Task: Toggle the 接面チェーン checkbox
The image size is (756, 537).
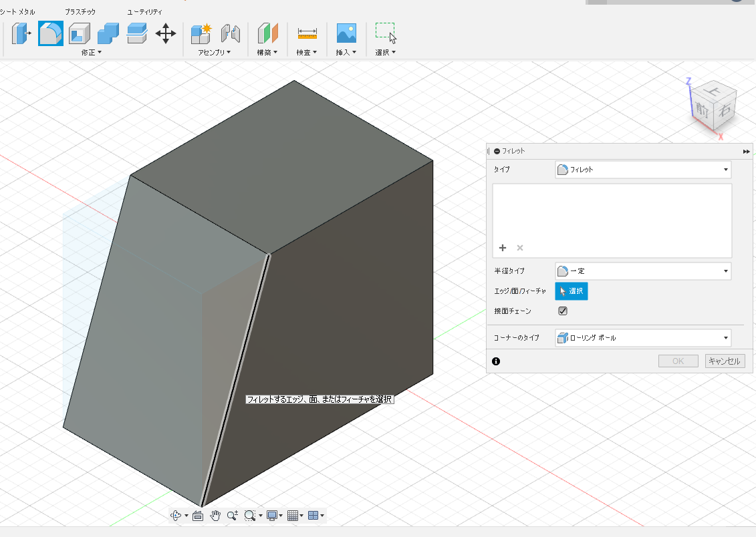Action: coord(563,311)
